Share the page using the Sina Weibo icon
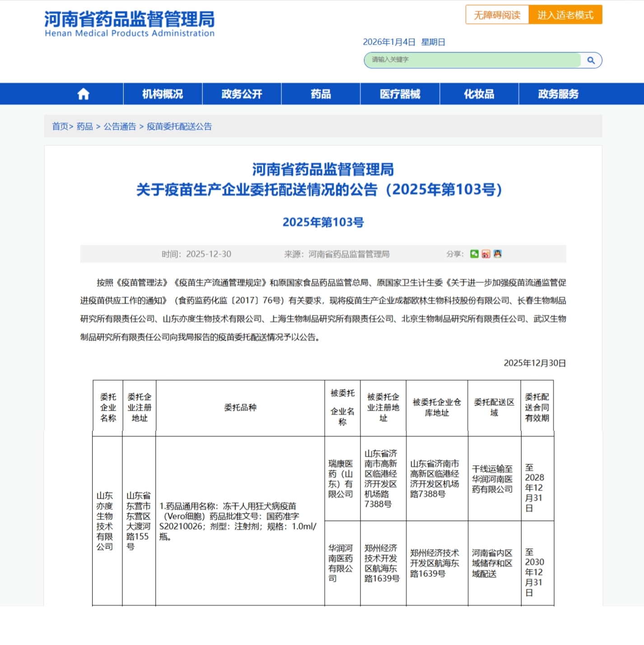Screen dimensions: 644x645 pyautogui.click(x=486, y=254)
